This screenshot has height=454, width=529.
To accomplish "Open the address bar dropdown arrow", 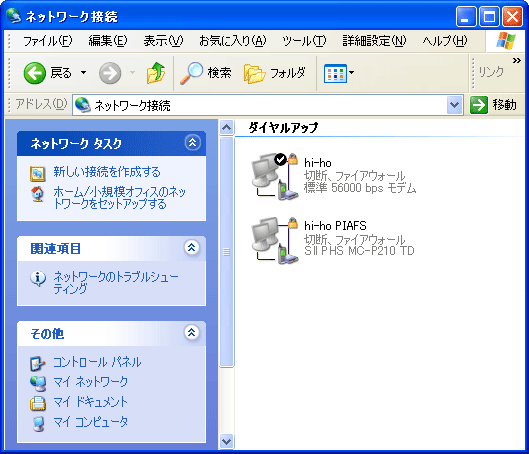I will [454, 105].
